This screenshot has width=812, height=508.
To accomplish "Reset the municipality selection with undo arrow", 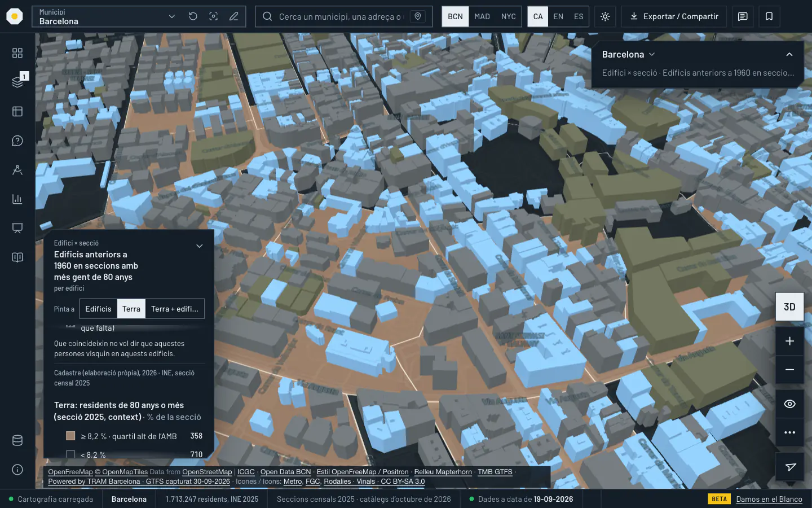I will [x=193, y=16].
